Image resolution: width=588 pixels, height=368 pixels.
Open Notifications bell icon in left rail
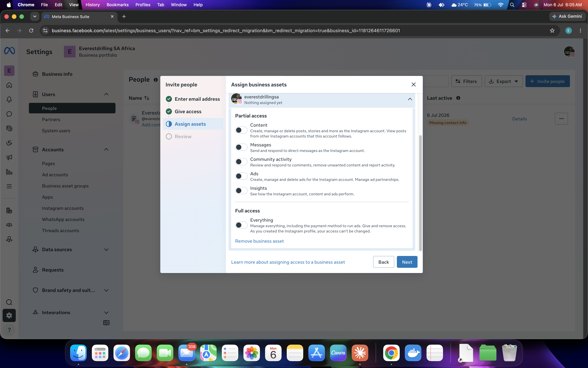9,100
